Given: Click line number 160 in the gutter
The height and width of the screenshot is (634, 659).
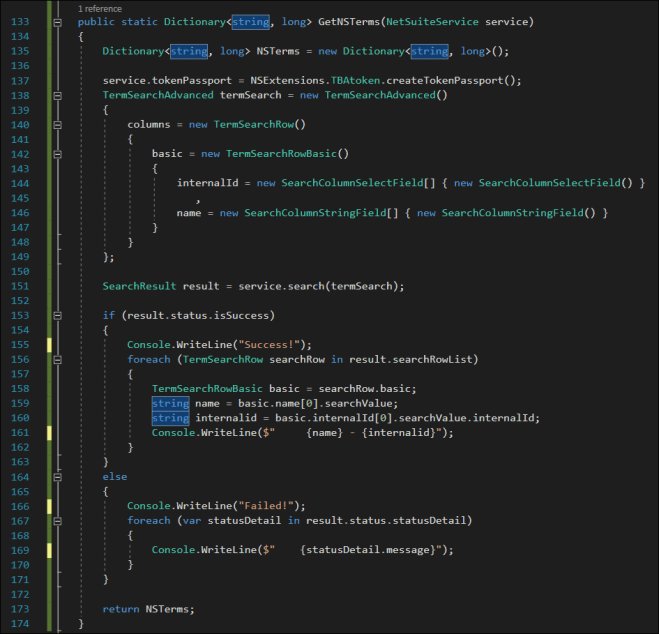Looking at the screenshot, I should (x=20, y=418).
